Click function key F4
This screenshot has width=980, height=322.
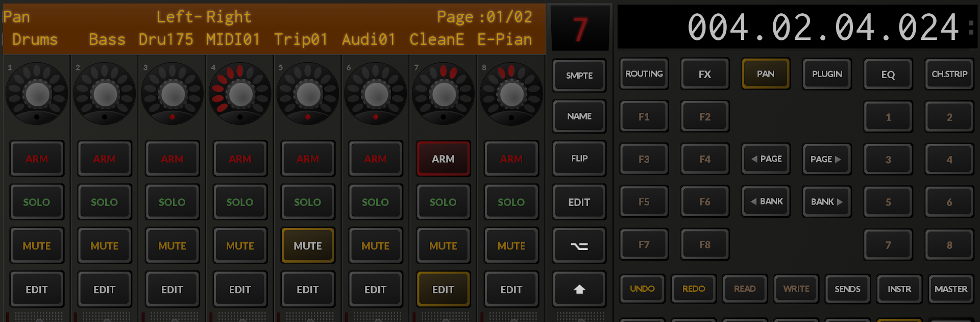coord(705,159)
